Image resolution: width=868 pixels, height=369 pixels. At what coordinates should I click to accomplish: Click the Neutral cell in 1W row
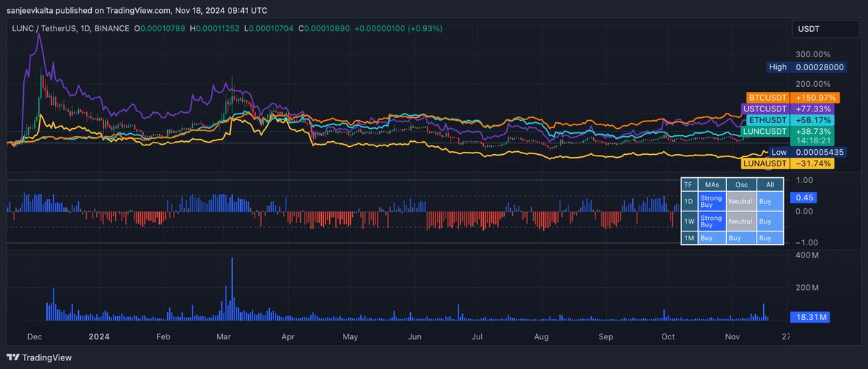(741, 221)
